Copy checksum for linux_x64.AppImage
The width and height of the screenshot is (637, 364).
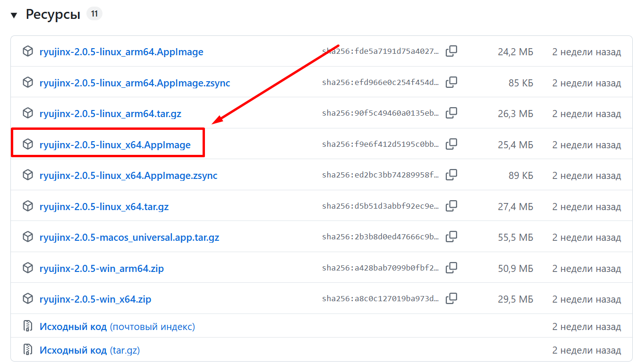[x=451, y=144]
